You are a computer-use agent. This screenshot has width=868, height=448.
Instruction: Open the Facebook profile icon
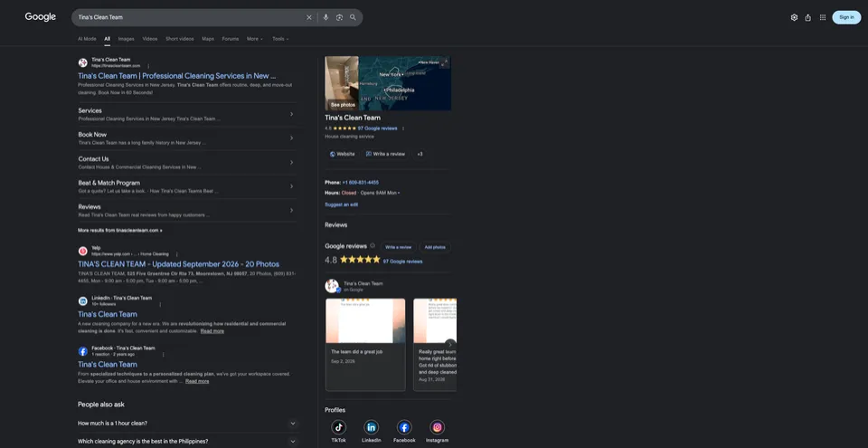click(x=405, y=427)
